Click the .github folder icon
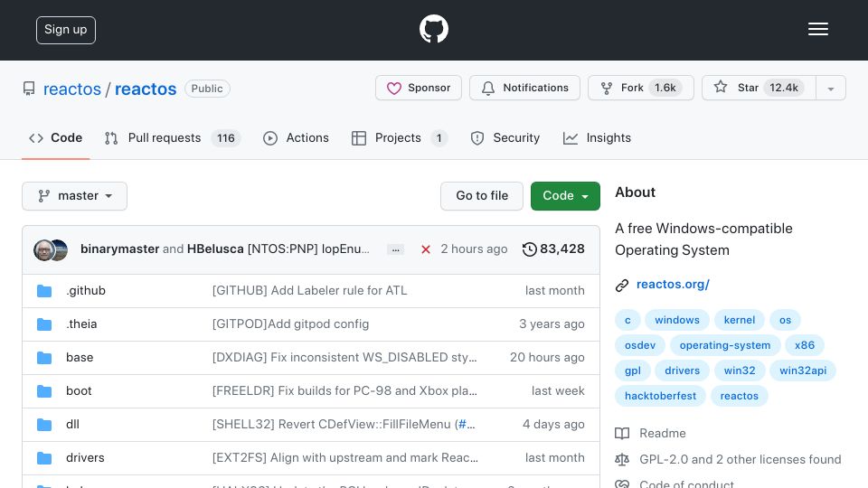Image resolution: width=868 pixels, height=488 pixels. (44, 291)
